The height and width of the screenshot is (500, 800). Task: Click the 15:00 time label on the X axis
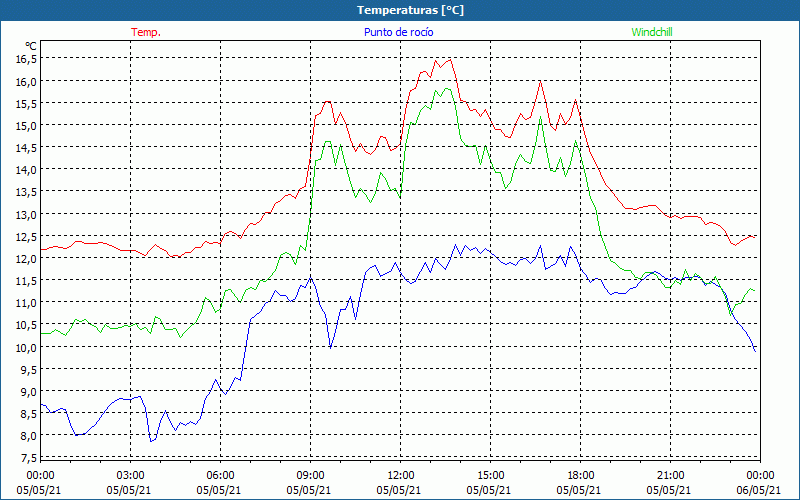tap(490, 476)
